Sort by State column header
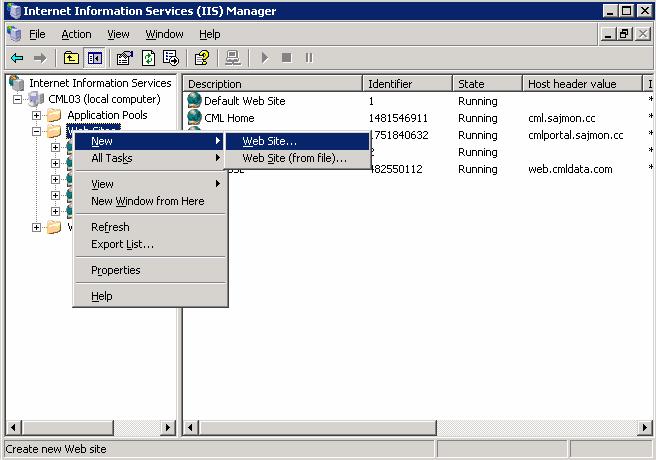The image size is (656, 460). click(487, 84)
